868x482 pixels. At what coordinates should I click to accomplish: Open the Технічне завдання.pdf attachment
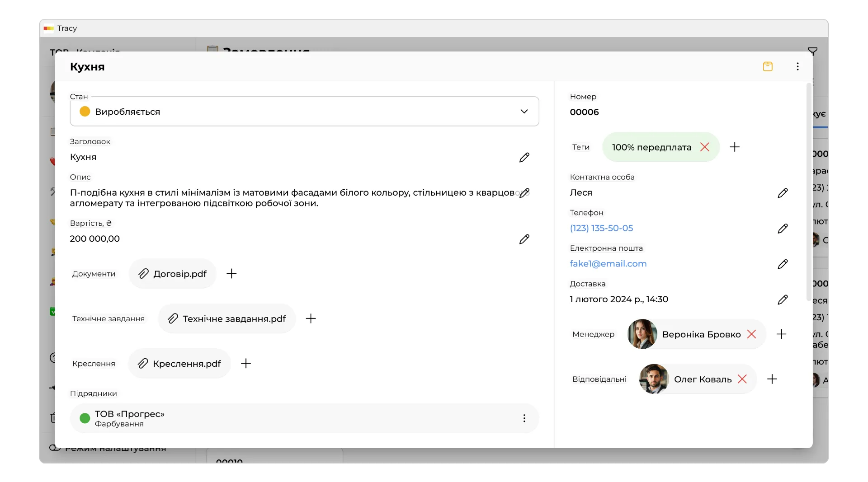tap(227, 318)
